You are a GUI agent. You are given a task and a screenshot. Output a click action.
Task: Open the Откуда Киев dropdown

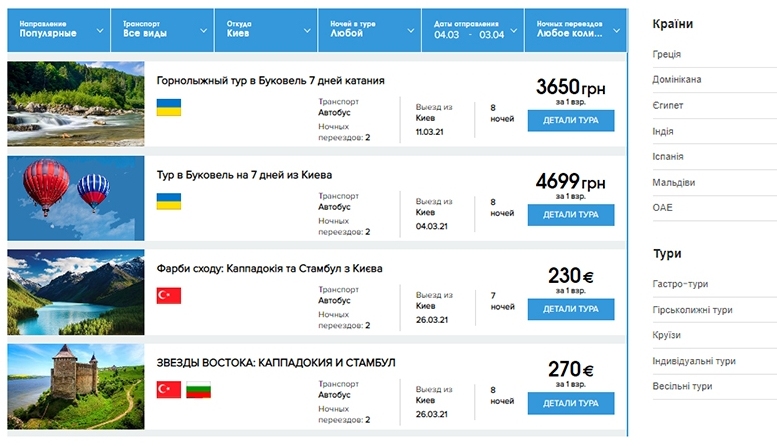tap(266, 30)
